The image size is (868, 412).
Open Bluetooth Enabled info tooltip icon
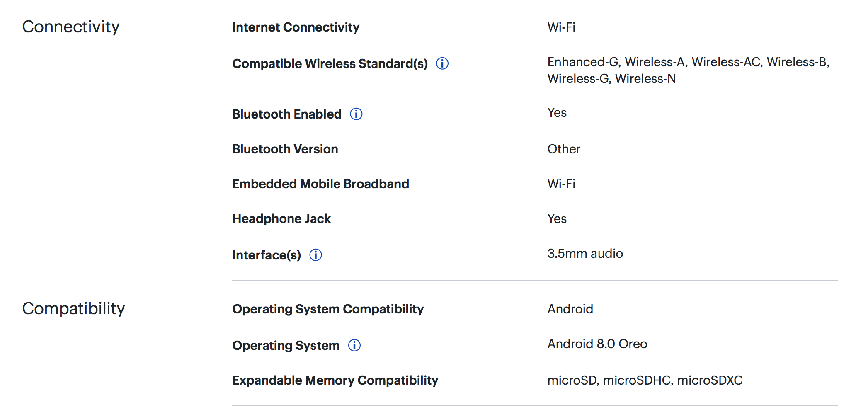point(356,114)
